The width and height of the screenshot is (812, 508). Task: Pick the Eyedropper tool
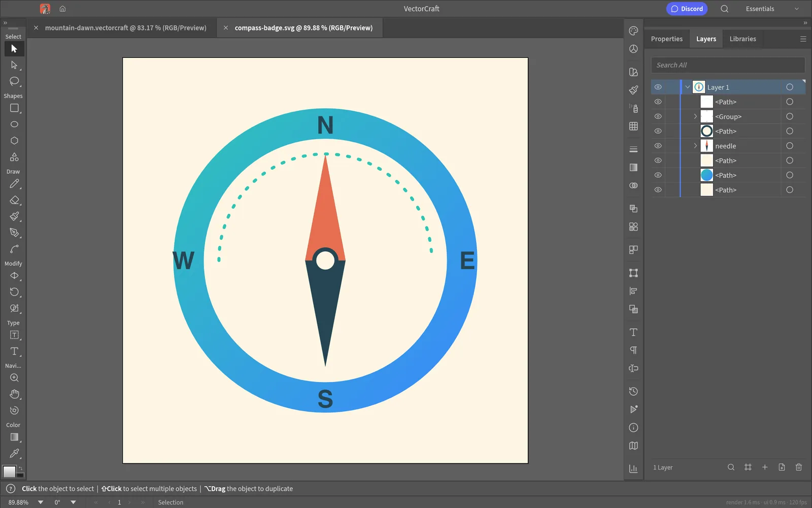point(14,453)
